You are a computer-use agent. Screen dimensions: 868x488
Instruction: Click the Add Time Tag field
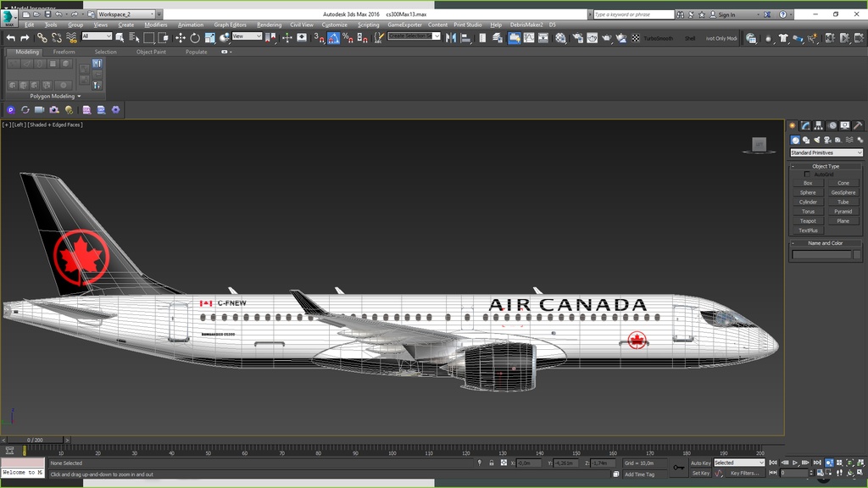[640, 474]
